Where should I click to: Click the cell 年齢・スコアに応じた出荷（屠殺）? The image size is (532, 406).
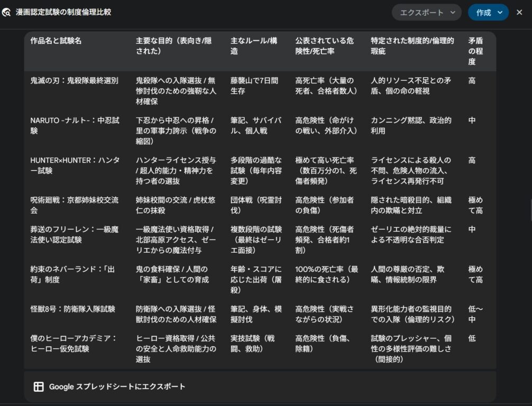256,279
